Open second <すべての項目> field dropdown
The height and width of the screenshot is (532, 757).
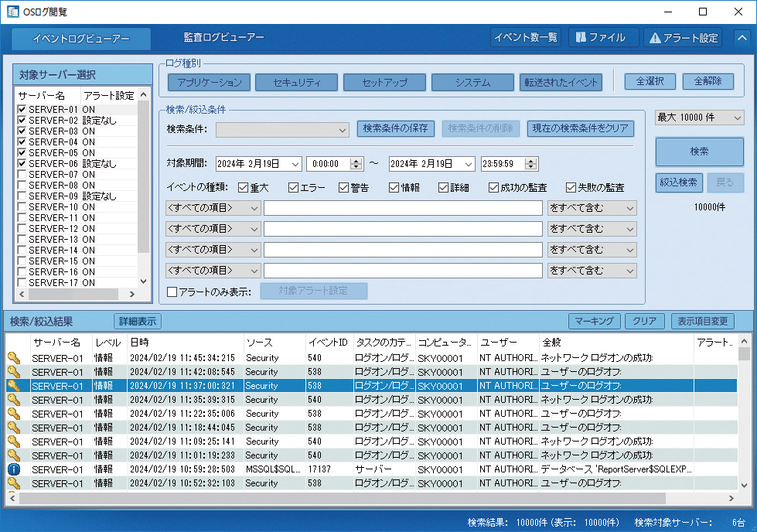[x=213, y=229]
